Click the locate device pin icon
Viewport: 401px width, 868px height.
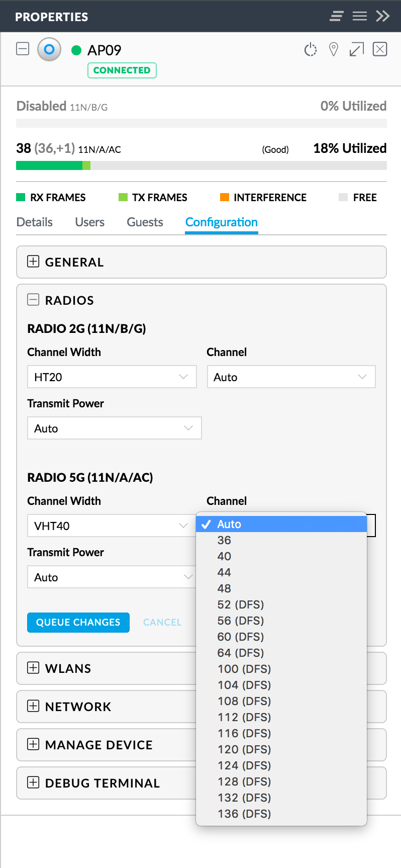(333, 50)
